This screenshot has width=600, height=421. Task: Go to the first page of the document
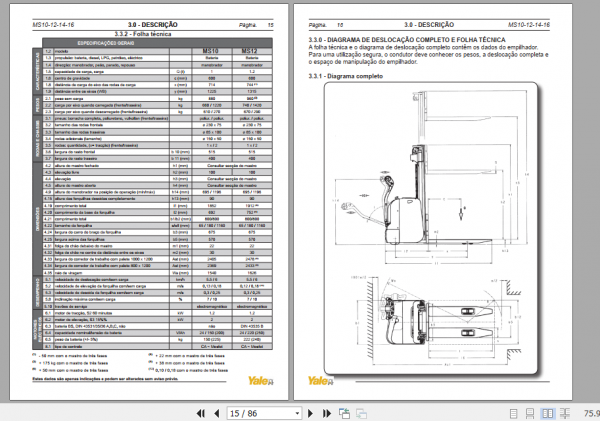coord(201,413)
